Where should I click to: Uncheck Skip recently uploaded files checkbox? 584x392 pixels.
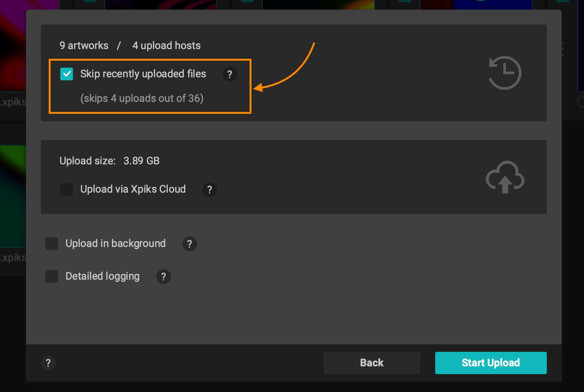click(67, 74)
